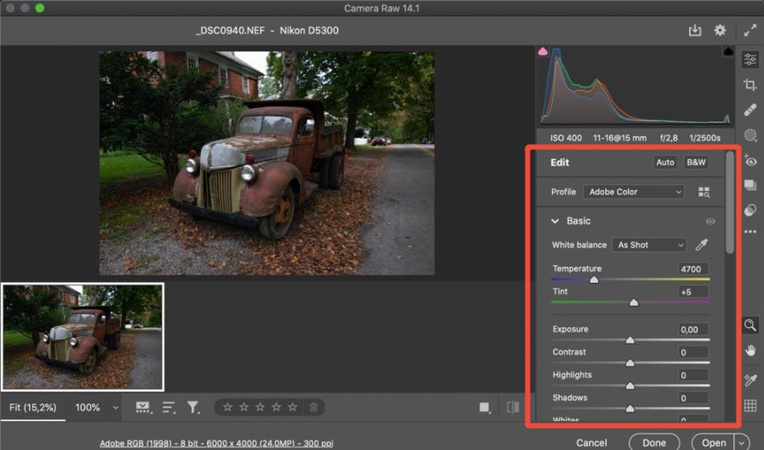Open the Profile Adobe Color dropdown
The width and height of the screenshot is (764, 450).
(634, 192)
